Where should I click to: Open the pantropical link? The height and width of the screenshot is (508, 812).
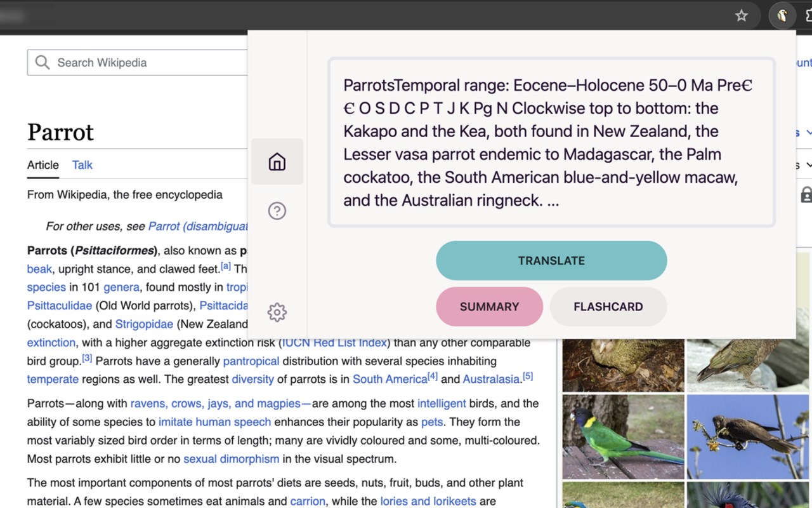[x=251, y=361]
